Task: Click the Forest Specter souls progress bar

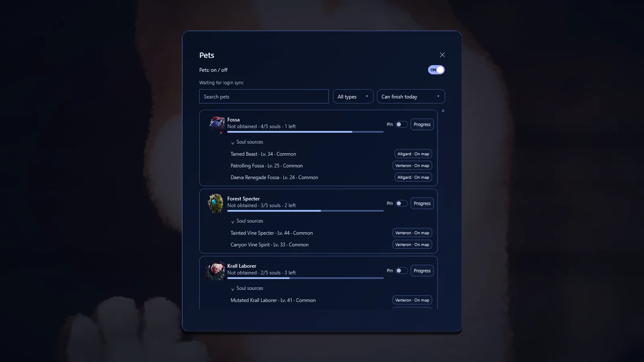Action: tap(305, 211)
